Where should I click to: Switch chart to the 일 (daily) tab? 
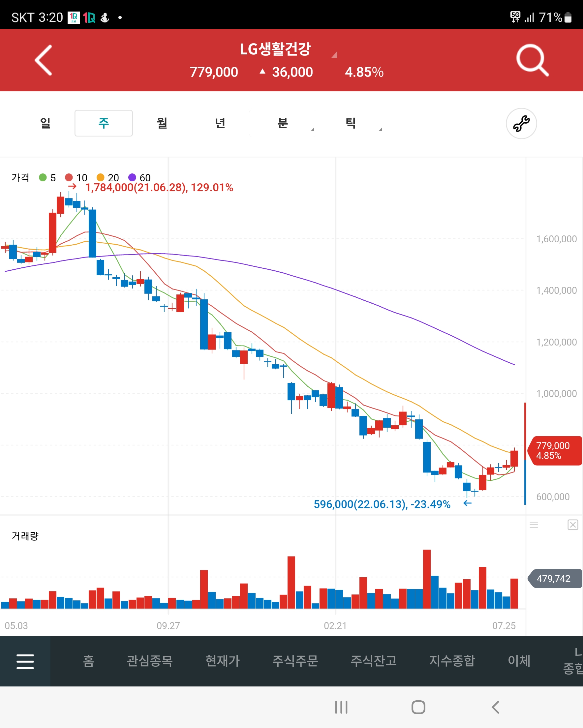coord(45,123)
